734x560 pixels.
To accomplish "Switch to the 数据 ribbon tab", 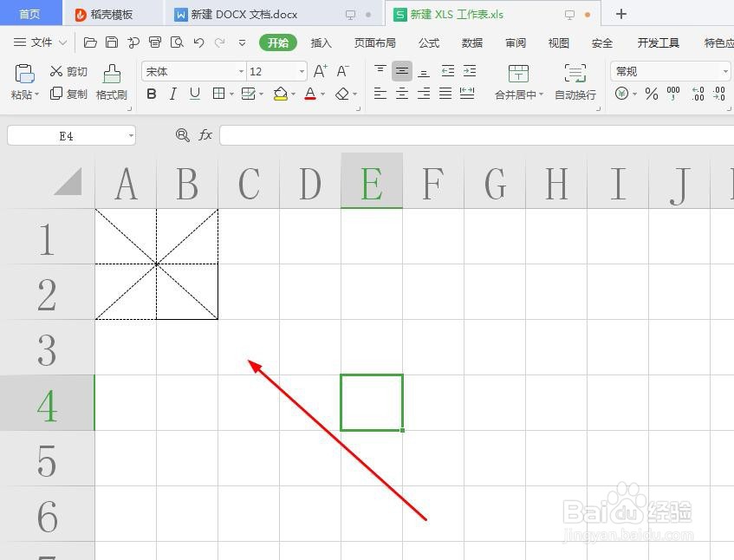I will 471,43.
